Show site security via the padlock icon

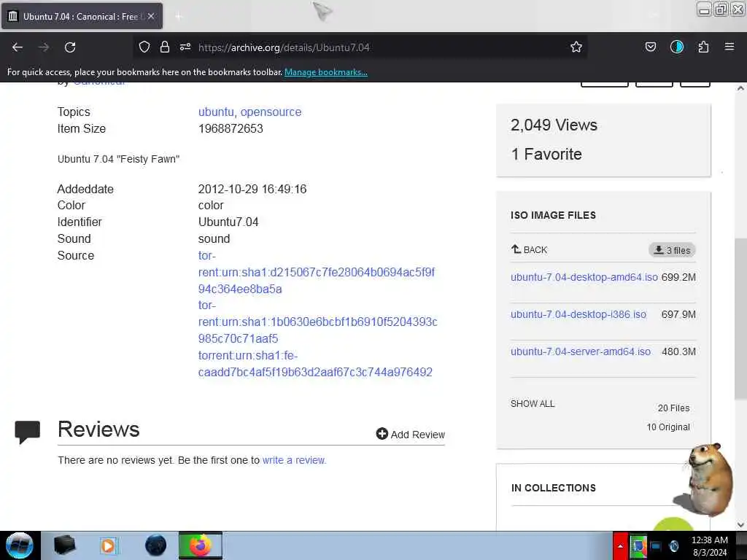click(x=165, y=47)
